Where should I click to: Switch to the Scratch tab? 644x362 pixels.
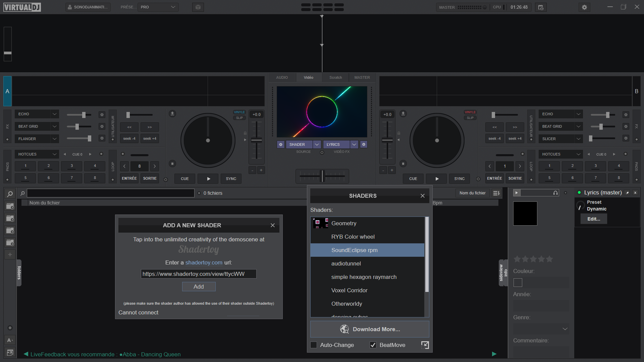click(335, 77)
